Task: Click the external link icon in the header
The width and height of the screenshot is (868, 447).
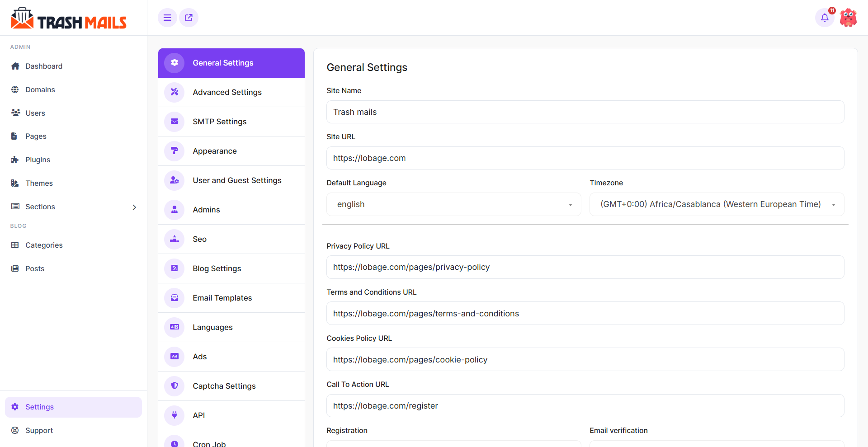Action: tap(189, 18)
